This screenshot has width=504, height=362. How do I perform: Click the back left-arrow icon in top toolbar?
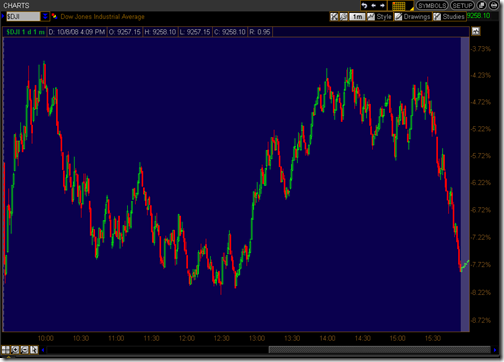[x=373, y=6]
